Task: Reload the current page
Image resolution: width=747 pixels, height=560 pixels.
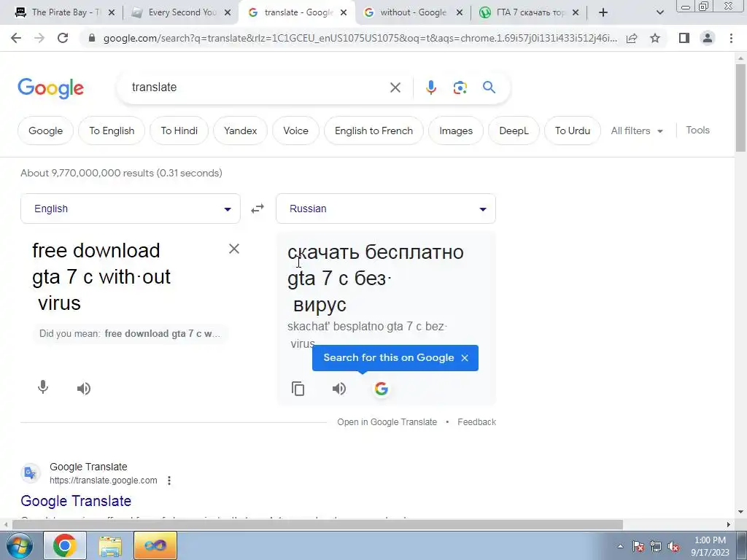Action: pos(63,38)
